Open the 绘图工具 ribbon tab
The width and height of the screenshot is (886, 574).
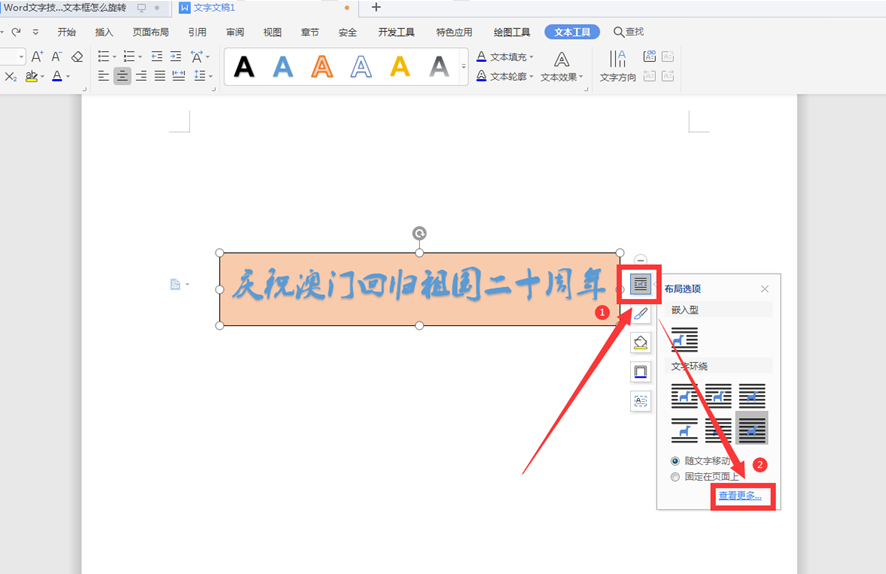click(x=512, y=32)
